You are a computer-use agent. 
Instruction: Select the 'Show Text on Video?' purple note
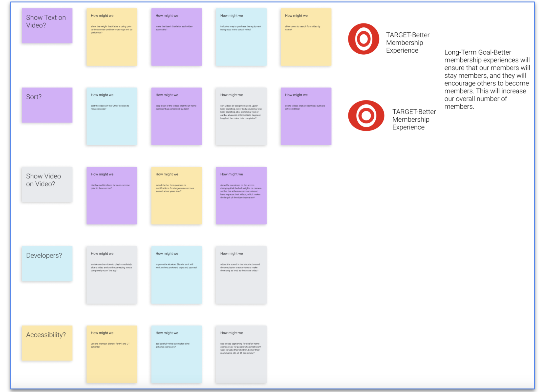point(47,26)
